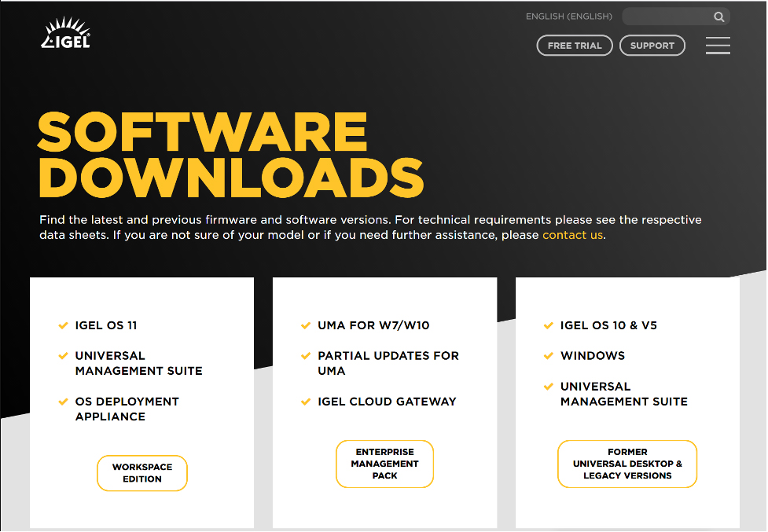Click the search magnifier icon
768x532 pixels.
pyautogui.click(x=718, y=17)
